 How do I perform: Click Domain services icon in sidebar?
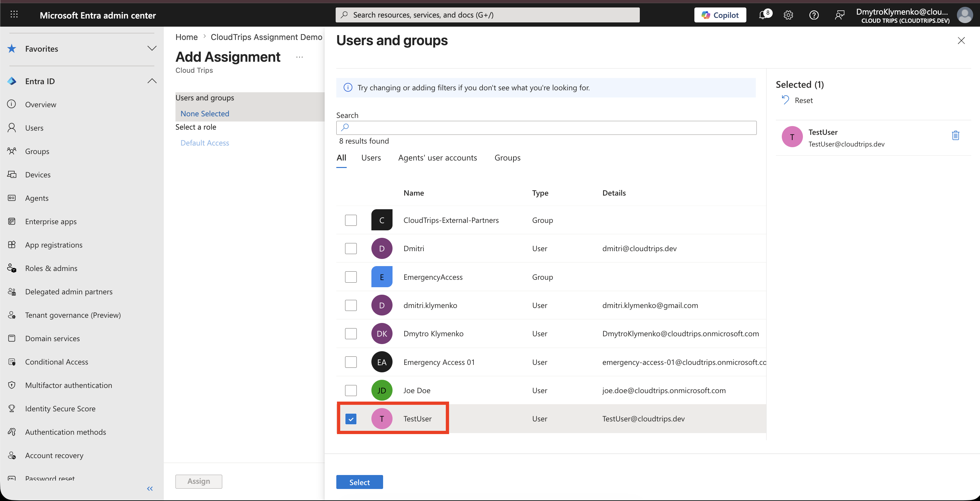12,338
